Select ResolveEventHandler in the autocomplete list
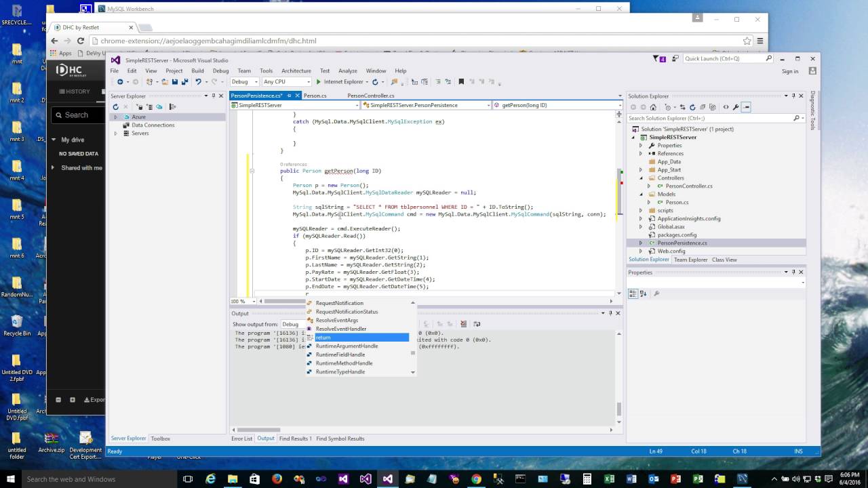 [341, 329]
